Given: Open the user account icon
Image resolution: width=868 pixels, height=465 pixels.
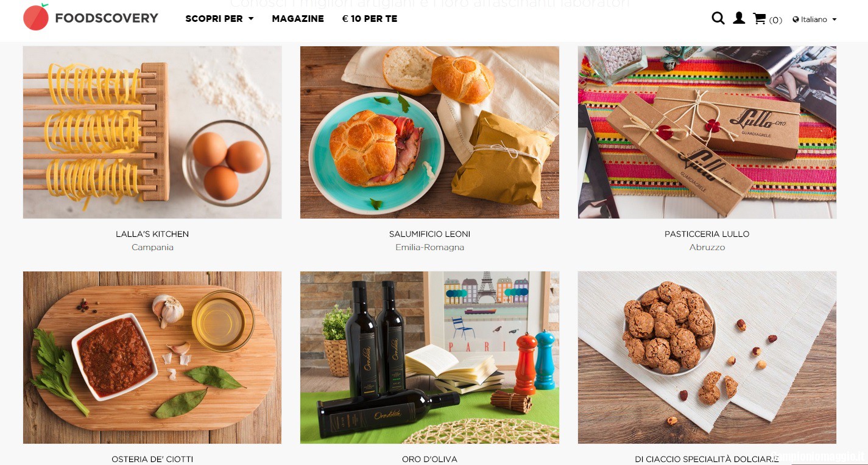Looking at the screenshot, I should (739, 18).
